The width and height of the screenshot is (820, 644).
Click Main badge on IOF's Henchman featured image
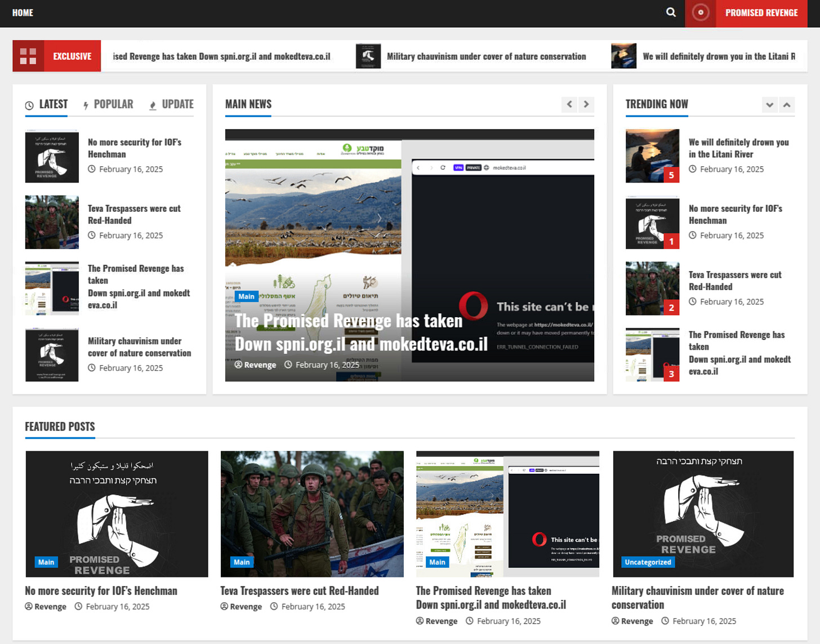point(46,562)
